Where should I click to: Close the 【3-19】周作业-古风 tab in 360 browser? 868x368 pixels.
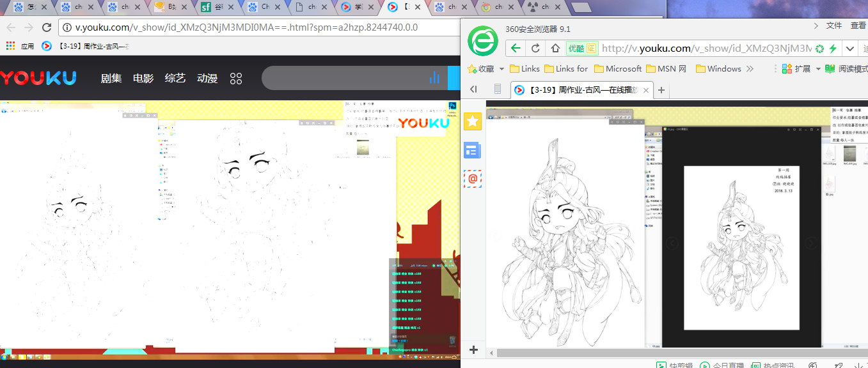pyautogui.click(x=645, y=90)
